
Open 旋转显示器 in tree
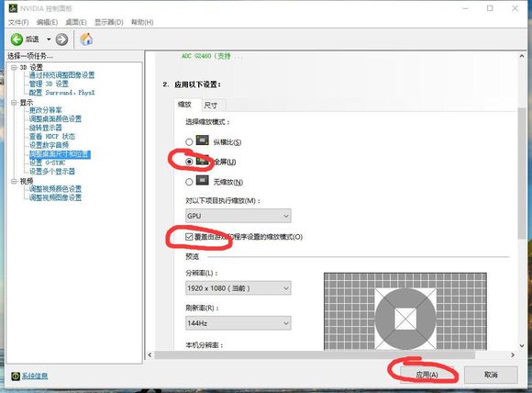coord(46,128)
